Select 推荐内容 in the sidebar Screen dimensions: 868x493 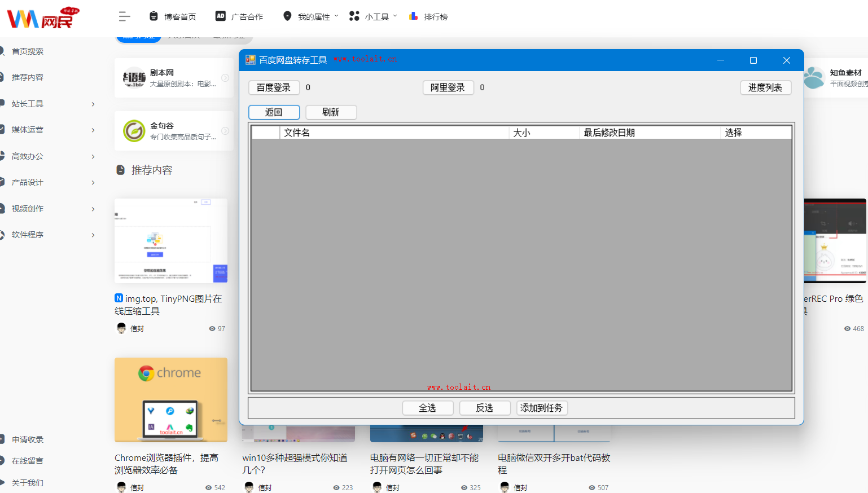pyautogui.click(x=28, y=77)
